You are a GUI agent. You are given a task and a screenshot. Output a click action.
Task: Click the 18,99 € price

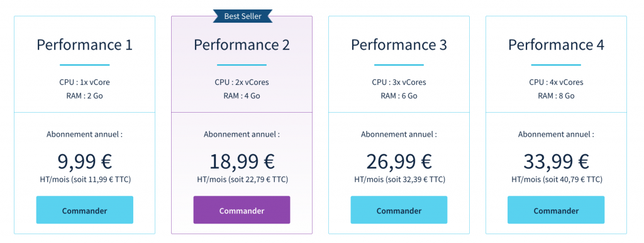[x=241, y=161]
